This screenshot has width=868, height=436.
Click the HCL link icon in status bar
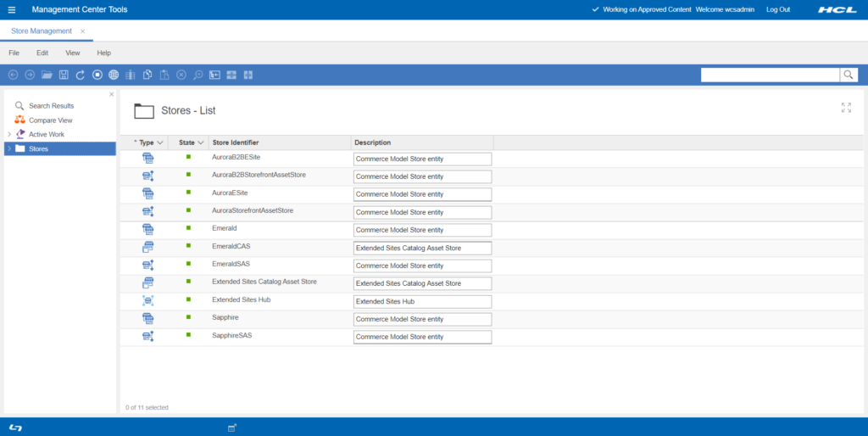tap(15, 428)
